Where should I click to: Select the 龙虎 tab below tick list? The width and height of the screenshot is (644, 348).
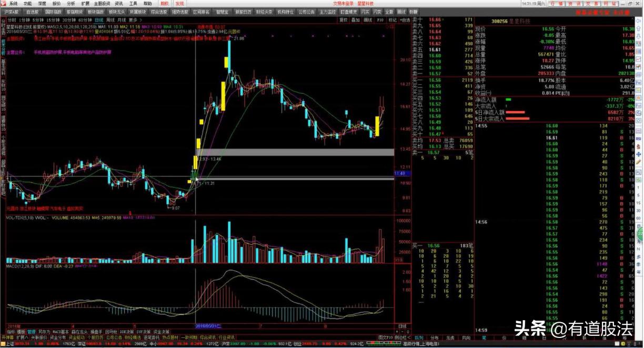point(450,337)
